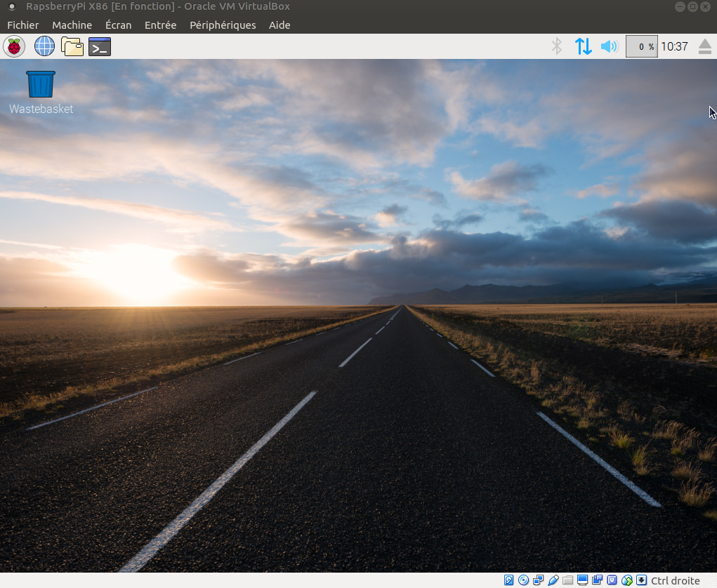Open the Entrée menu

coord(160,25)
